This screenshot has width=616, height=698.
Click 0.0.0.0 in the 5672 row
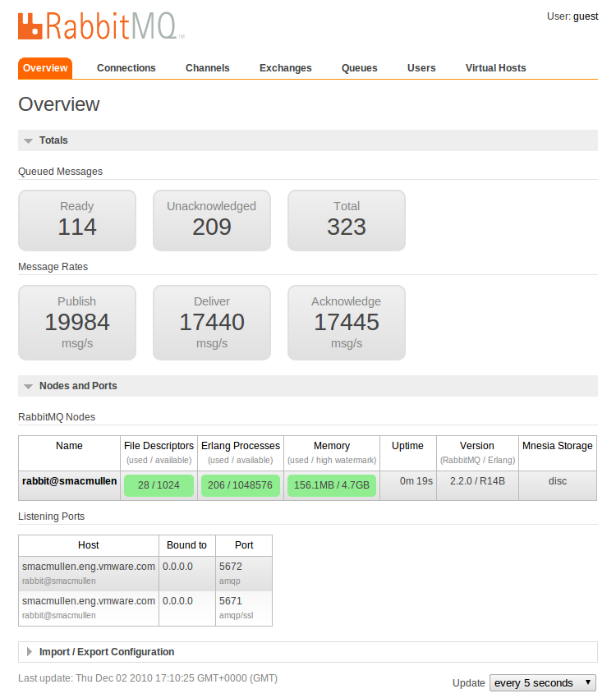click(177, 567)
